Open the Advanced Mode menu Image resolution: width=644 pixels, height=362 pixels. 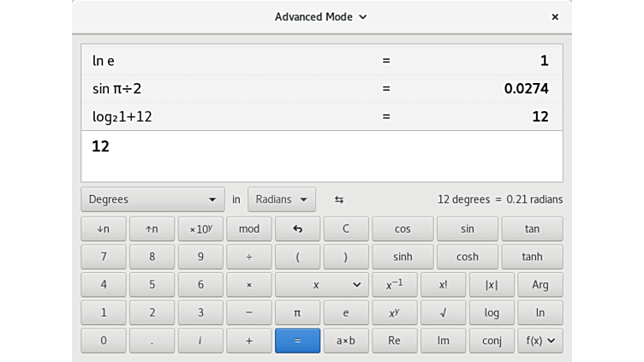pos(321,16)
